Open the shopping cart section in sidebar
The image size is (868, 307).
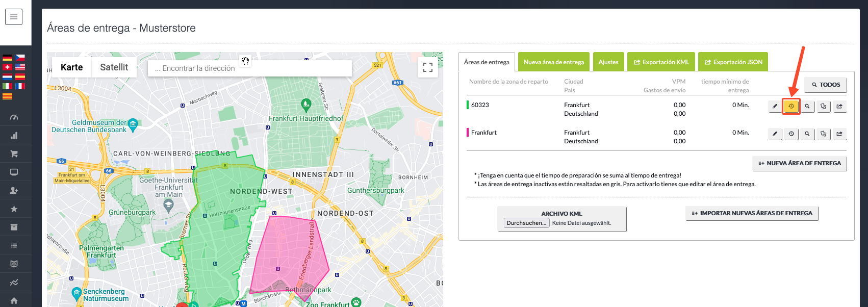[x=14, y=153]
